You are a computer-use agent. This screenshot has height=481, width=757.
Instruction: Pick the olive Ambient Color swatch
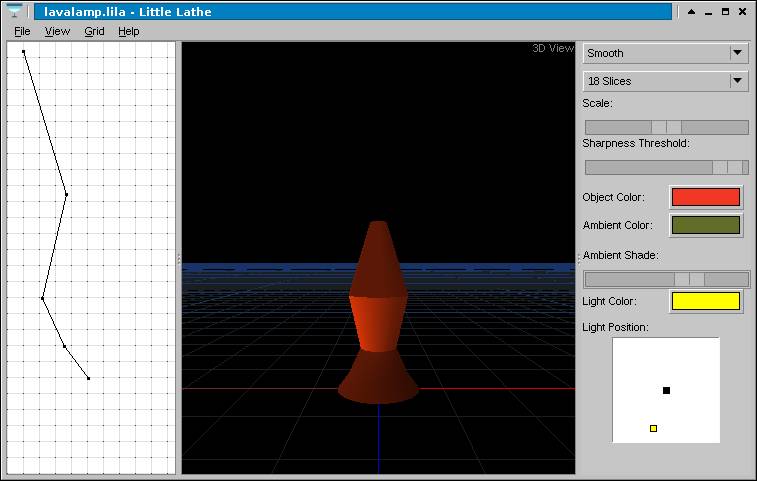(x=705, y=225)
